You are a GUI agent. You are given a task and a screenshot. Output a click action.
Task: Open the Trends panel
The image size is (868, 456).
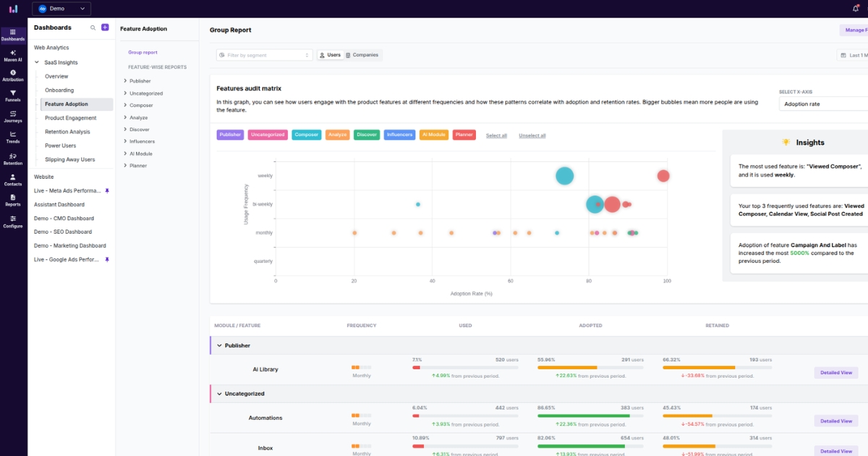(x=13, y=139)
